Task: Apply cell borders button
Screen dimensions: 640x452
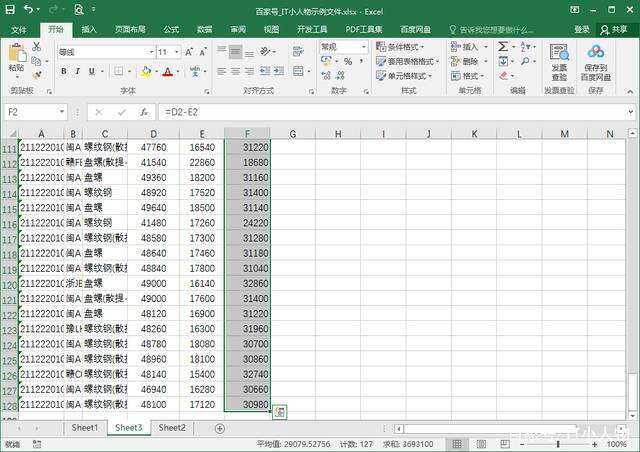Action: [118, 71]
